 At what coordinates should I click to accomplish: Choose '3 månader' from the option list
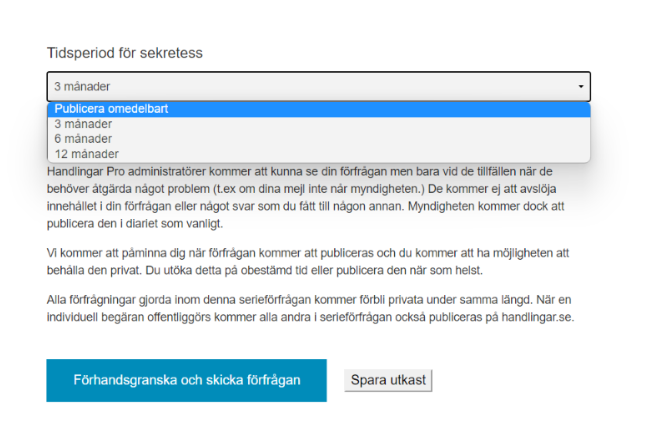83,124
